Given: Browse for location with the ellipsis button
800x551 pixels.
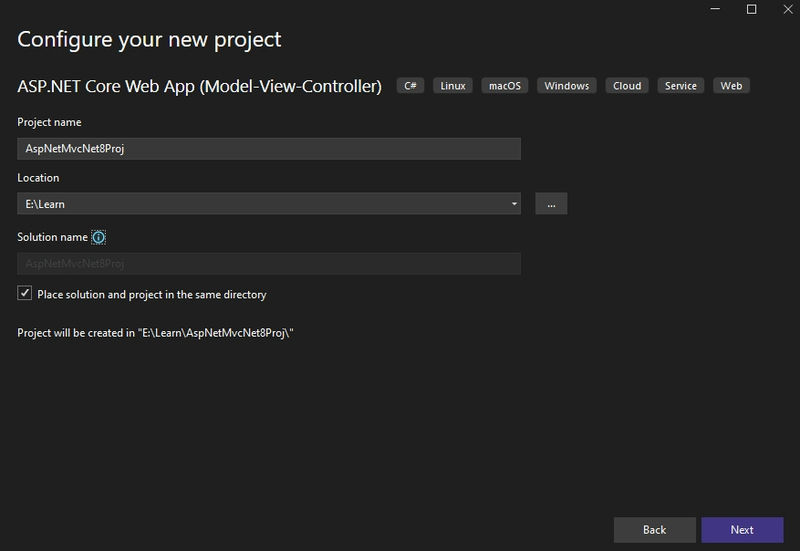Looking at the screenshot, I should coord(551,204).
